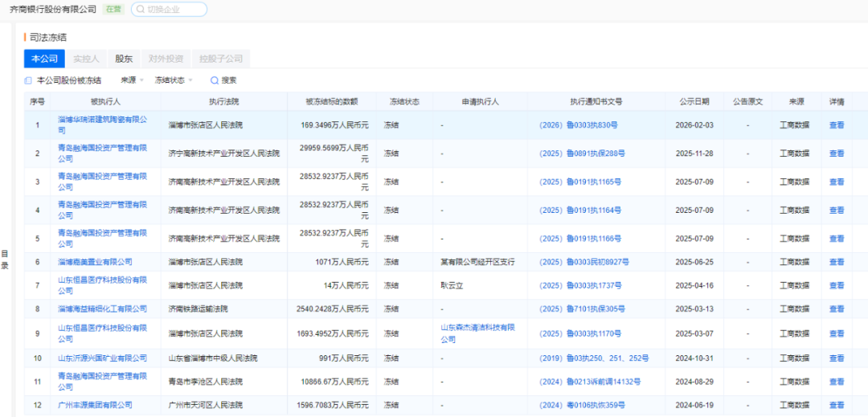Open case (2024)粤0106执保359号

pos(580,406)
